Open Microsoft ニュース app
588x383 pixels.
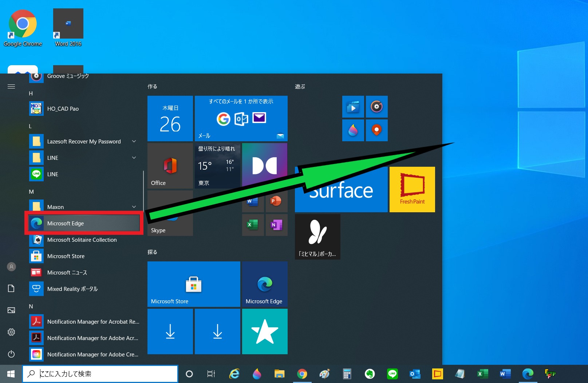click(x=84, y=272)
